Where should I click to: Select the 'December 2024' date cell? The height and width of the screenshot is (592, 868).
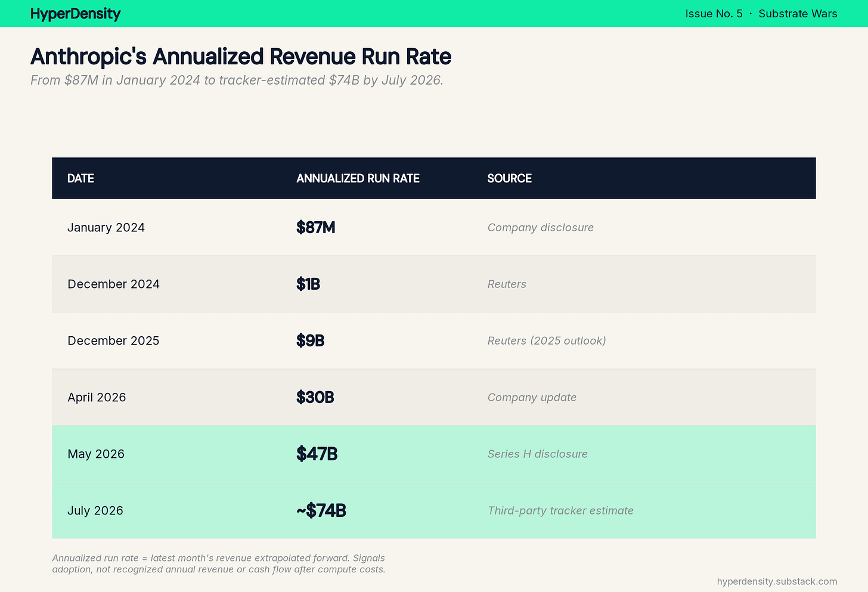click(x=113, y=284)
